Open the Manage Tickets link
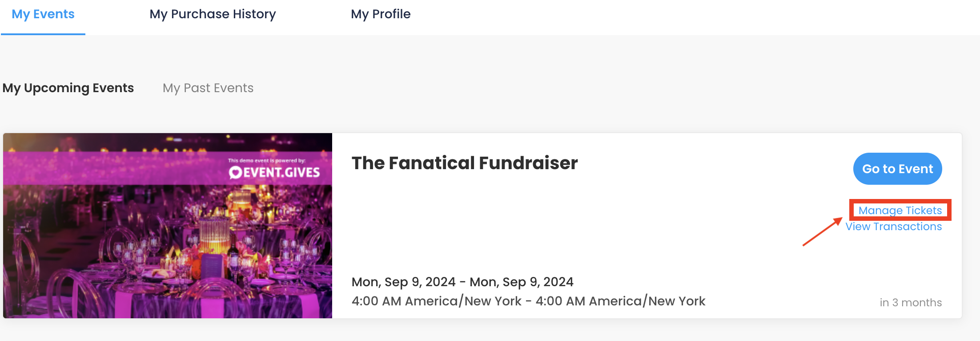Screen dimensions: 980x341 tap(900, 210)
